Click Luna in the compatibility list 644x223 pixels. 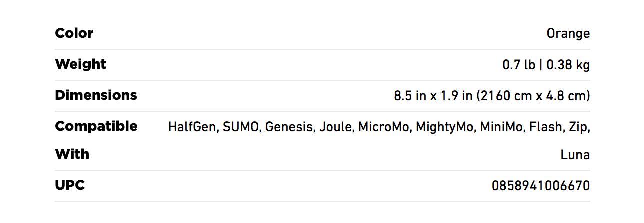(575, 155)
